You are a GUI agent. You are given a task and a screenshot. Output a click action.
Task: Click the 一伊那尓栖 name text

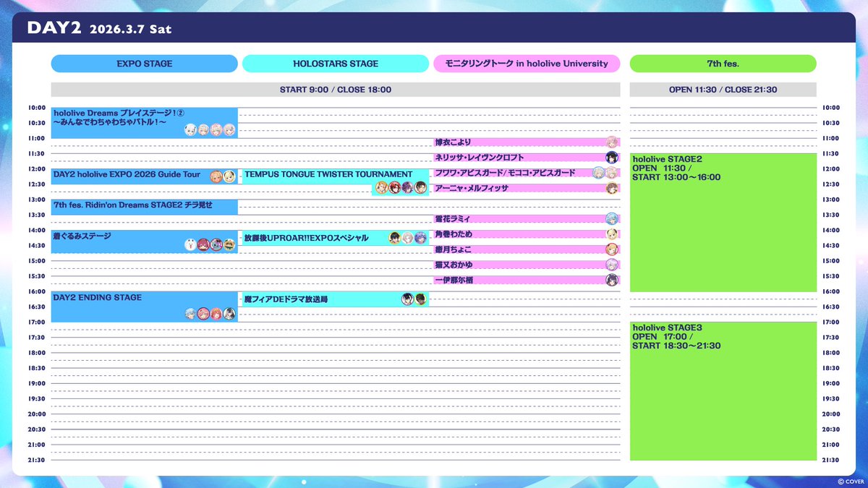click(x=454, y=280)
